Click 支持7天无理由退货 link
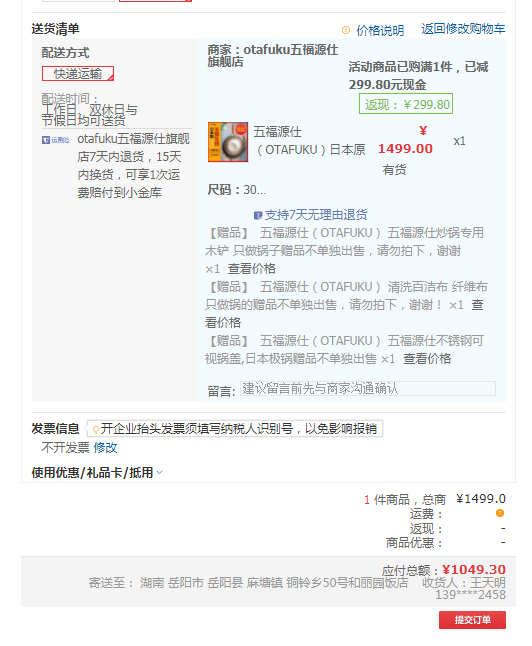This screenshot has width=532, height=646. pos(316,215)
